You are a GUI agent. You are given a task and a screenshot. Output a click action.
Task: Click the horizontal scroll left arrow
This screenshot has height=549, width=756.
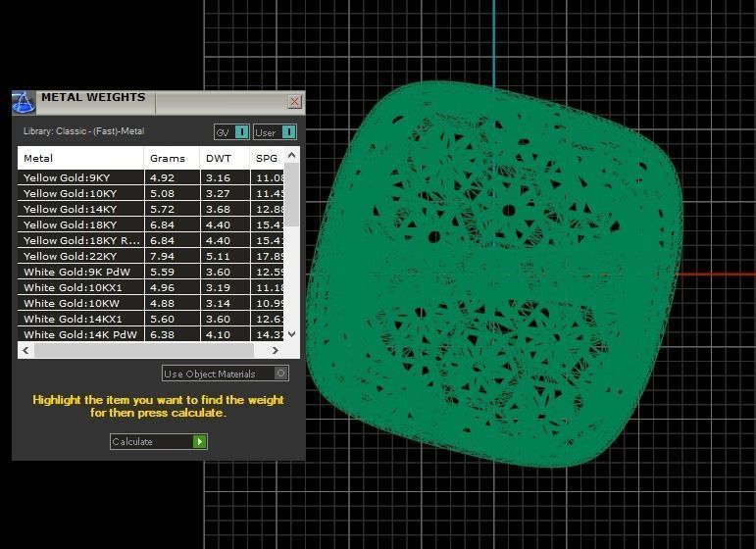pos(26,350)
